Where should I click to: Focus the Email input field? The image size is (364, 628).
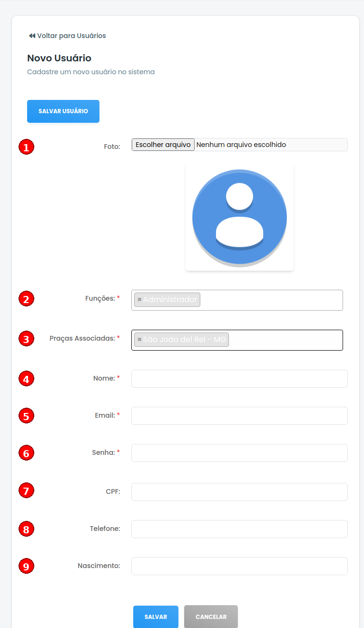tap(239, 416)
